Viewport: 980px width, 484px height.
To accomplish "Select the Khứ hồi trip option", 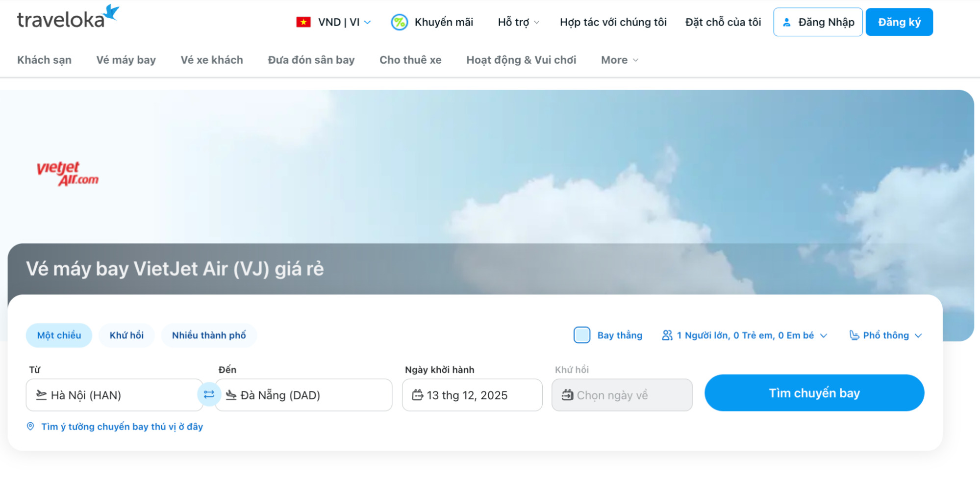I will [x=126, y=335].
